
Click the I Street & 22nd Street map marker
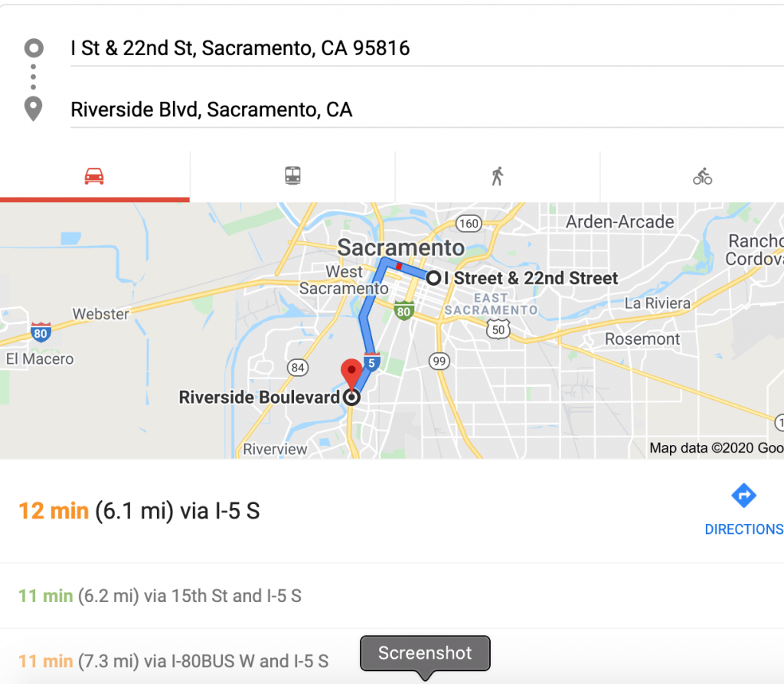[x=433, y=278]
